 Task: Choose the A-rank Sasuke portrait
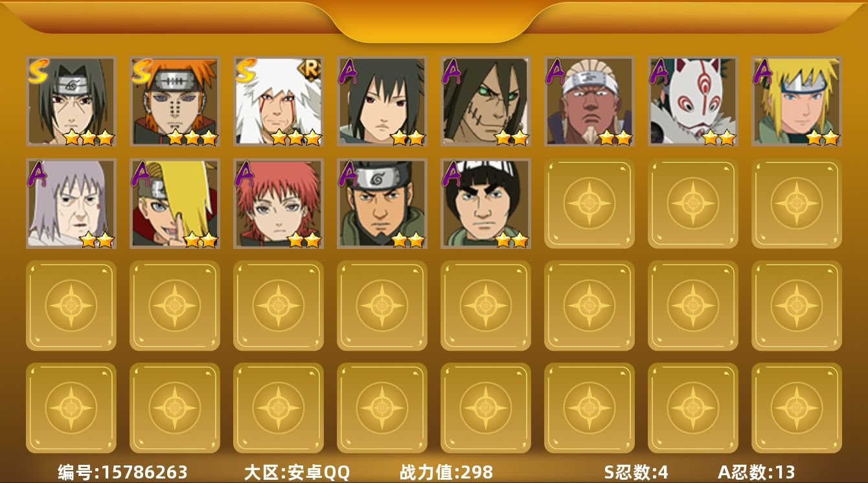[x=382, y=101]
